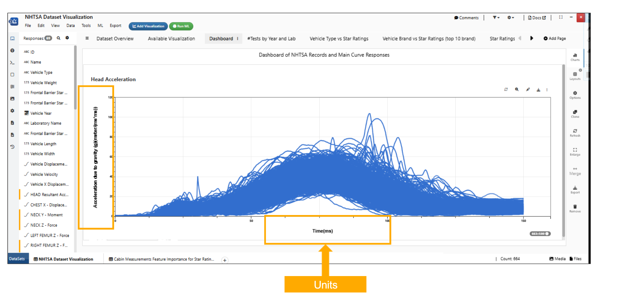Switch to Vehicle Brand vs Star Ratings tab
This screenshot has width=644, height=300.
point(429,38)
